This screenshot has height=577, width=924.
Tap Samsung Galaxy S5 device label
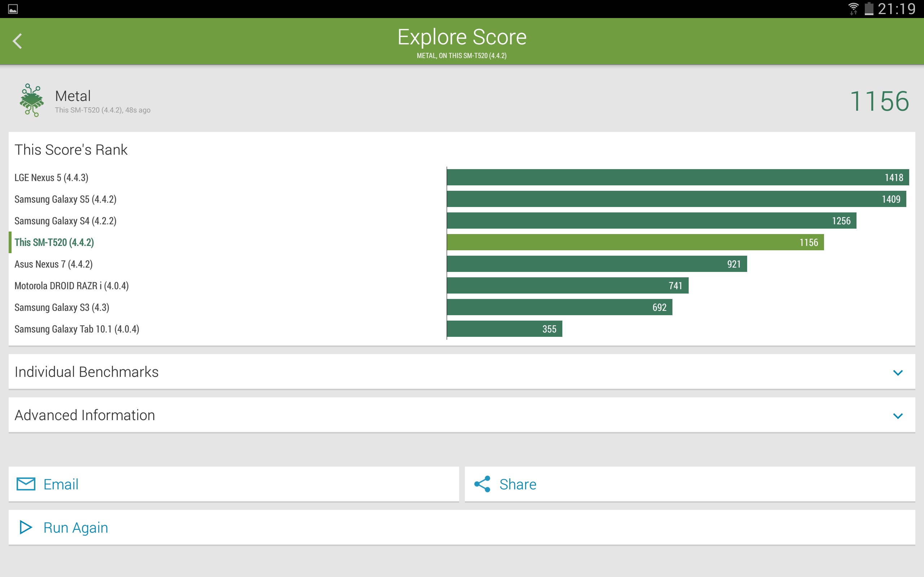click(65, 199)
